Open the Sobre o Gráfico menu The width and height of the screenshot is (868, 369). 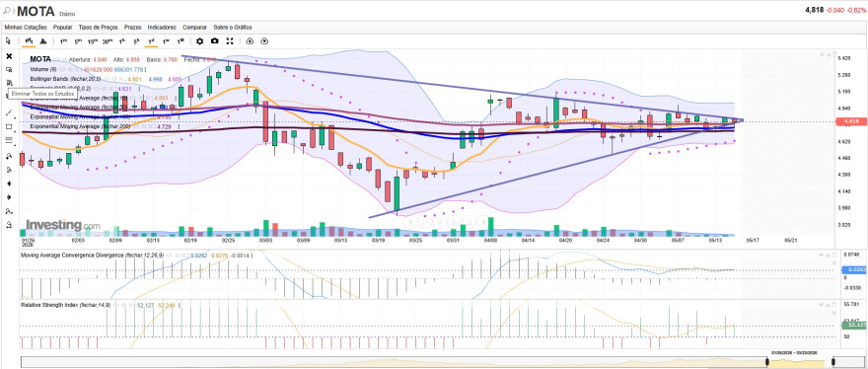[x=233, y=28]
